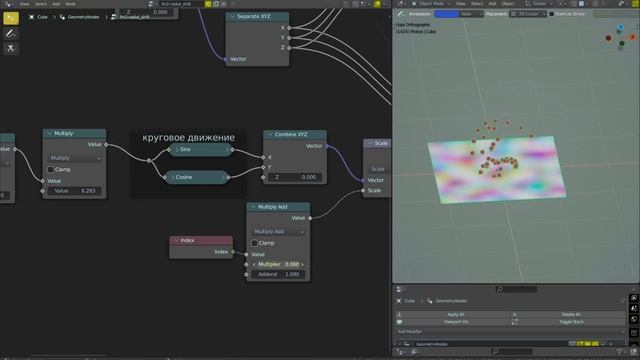Select the Annotate pencil tool in node editor
This screenshot has width=640, height=360.
point(11,33)
